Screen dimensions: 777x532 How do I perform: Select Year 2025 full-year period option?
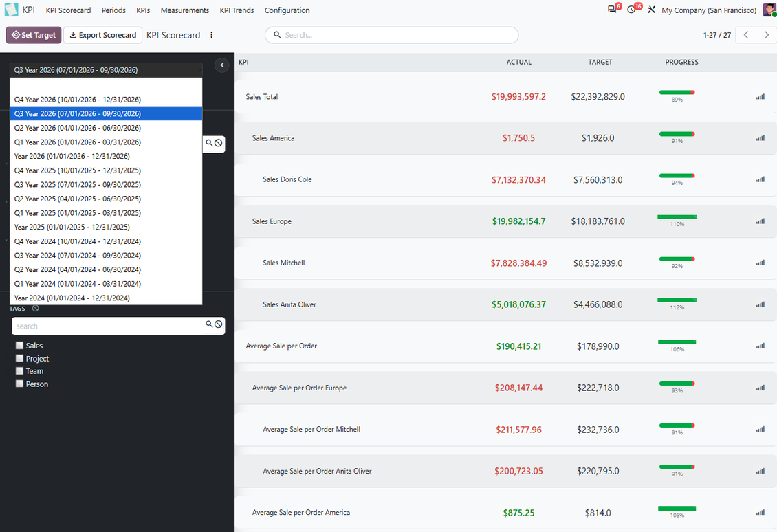(106, 227)
